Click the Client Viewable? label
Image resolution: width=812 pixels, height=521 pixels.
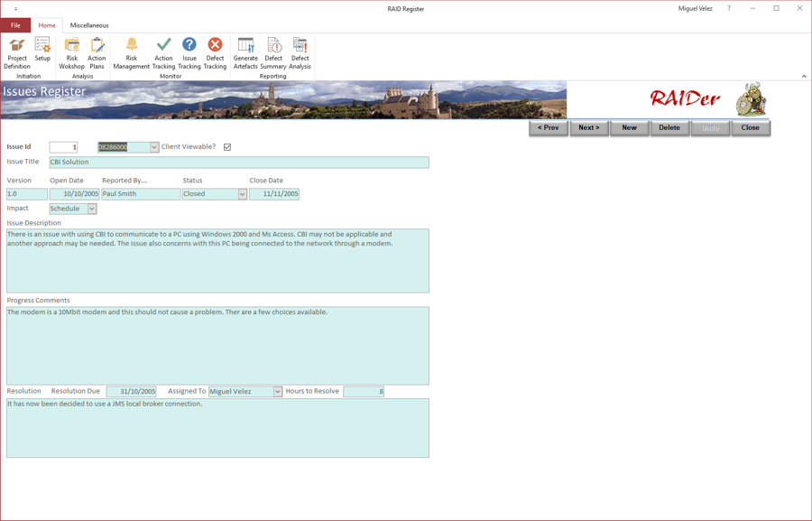(189, 146)
